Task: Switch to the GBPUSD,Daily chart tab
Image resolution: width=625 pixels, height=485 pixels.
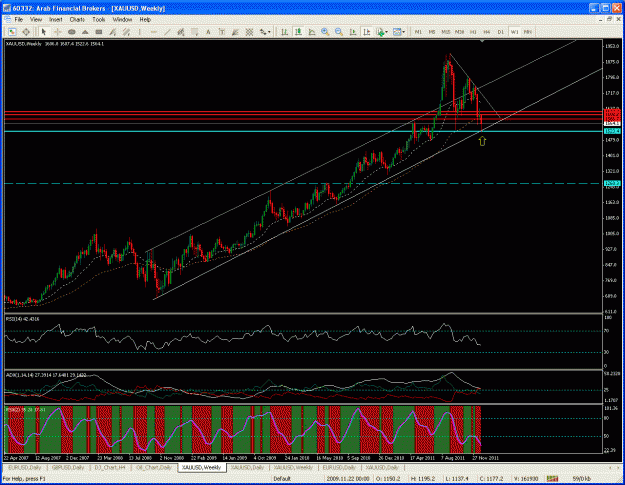Action: pyautogui.click(x=68, y=467)
